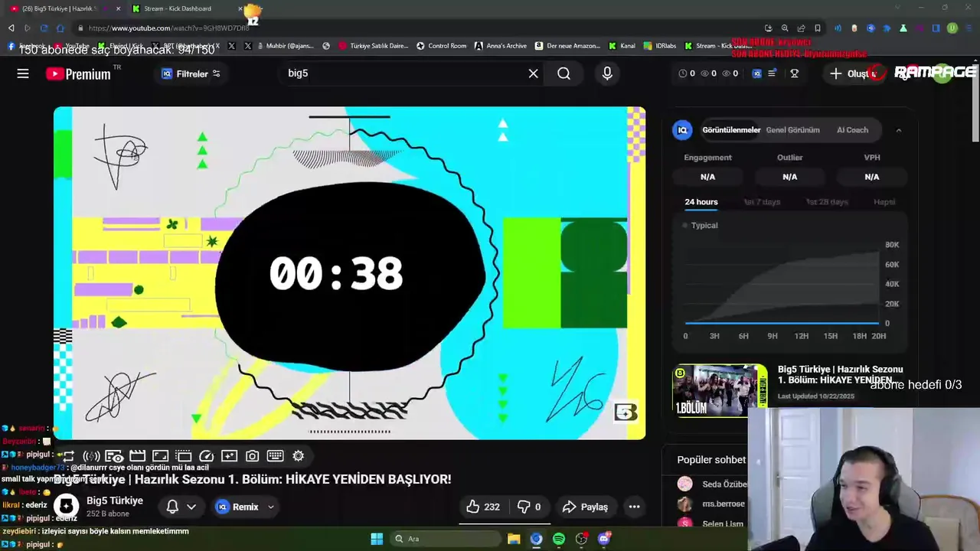The height and width of the screenshot is (551, 980).
Task: Click the Big5 Türkiye channel avatar
Action: click(x=67, y=506)
